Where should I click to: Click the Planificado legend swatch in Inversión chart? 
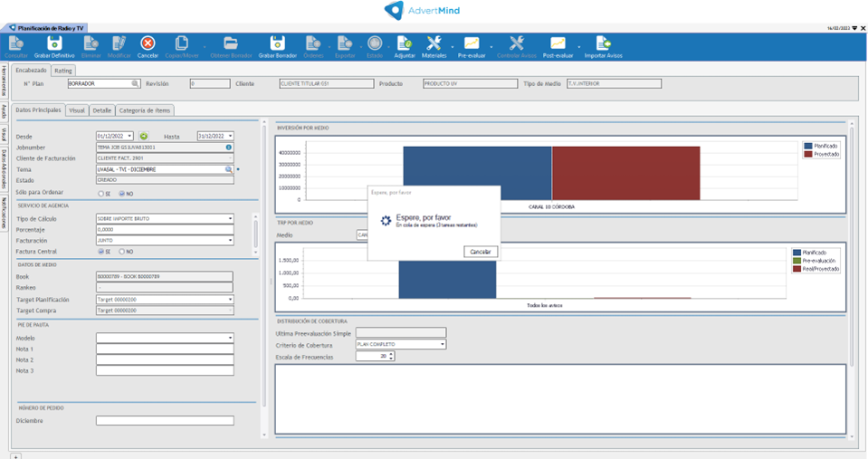coord(808,146)
